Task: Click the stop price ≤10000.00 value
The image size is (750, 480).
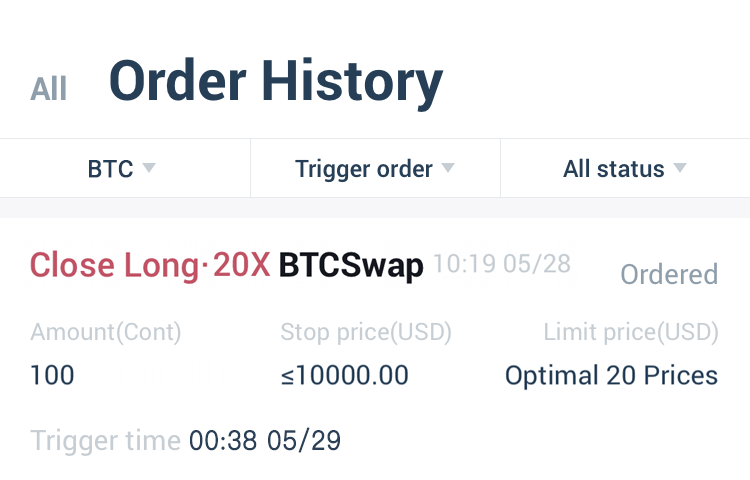Action: click(x=344, y=375)
